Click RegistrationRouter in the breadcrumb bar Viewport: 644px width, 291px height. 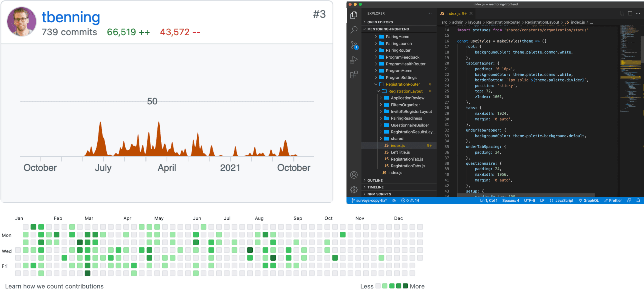[x=503, y=22]
